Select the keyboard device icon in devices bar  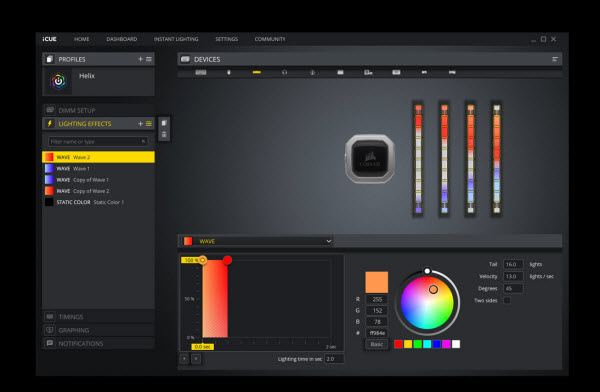tap(201, 72)
